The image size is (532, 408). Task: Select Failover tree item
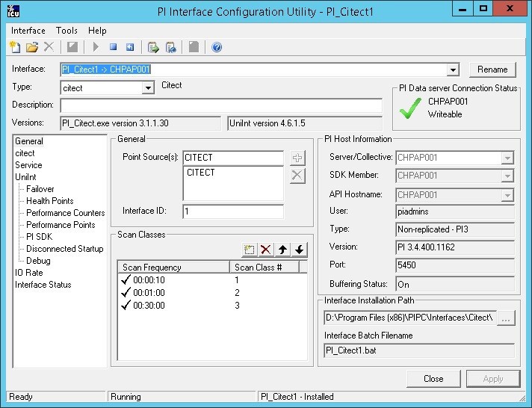pyautogui.click(x=40, y=189)
